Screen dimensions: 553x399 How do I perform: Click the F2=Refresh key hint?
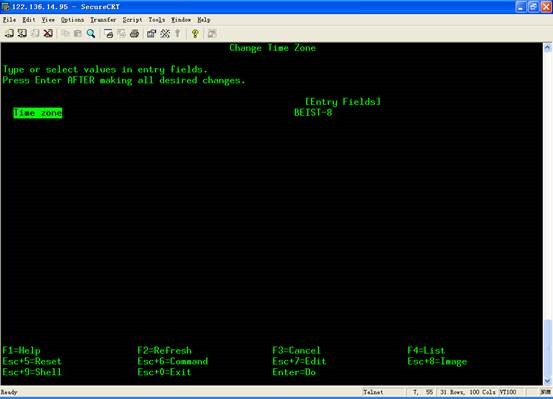click(x=164, y=350)
